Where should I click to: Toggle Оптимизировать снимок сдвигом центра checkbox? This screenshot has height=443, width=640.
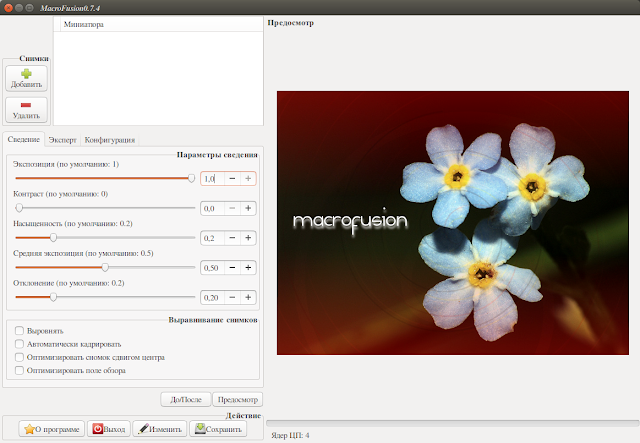click(x=19, y=357)
